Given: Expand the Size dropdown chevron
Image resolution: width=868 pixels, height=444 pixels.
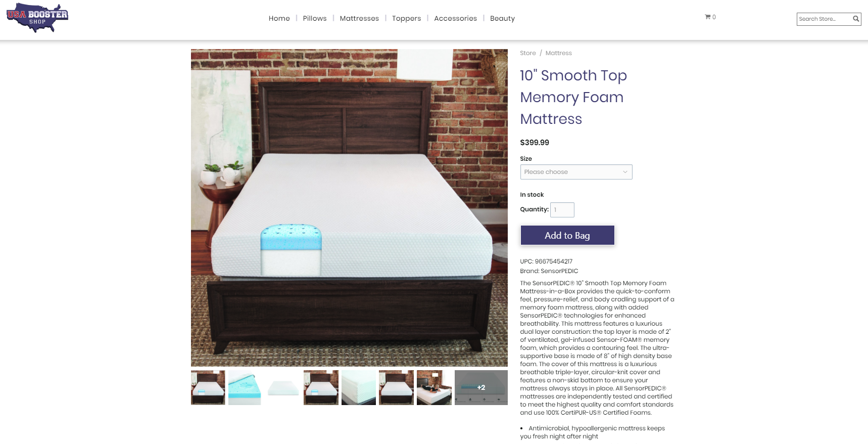Looking at the screenshot, I should 625,172.
